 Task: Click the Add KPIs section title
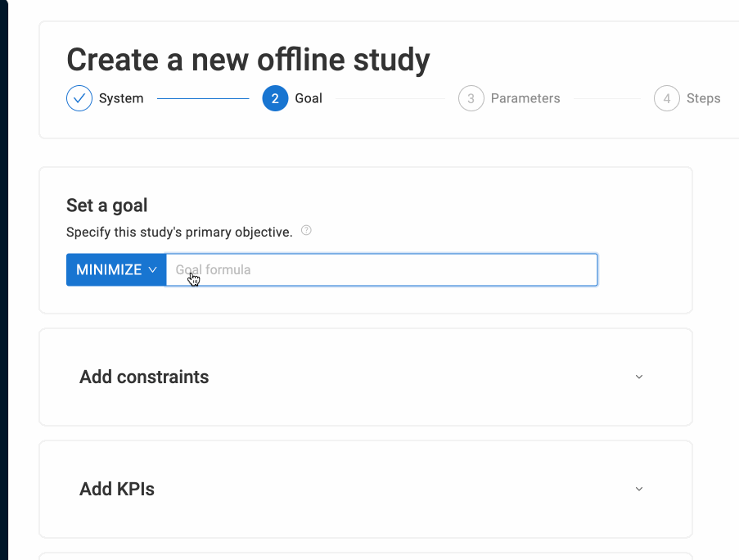117,489
